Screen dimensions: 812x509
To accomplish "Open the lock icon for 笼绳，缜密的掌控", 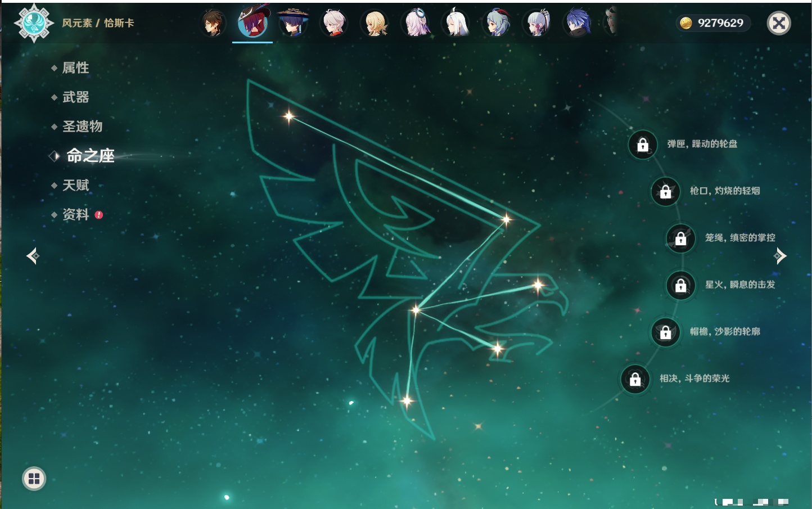I will point(681,238).
